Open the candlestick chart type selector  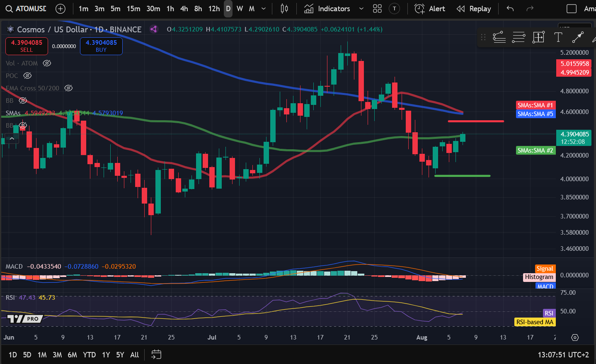click(284, 9)
